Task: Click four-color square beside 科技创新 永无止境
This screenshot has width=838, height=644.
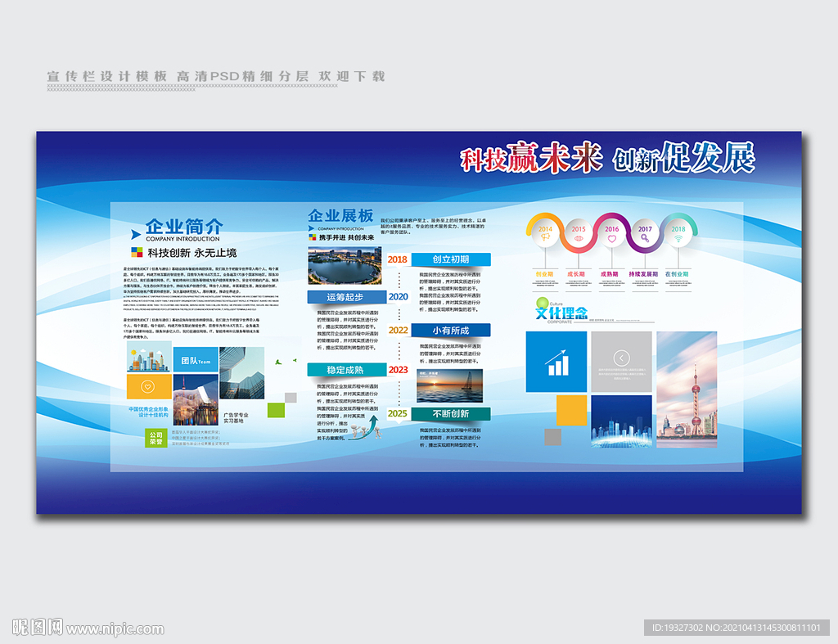Action: tap(137, 252)
